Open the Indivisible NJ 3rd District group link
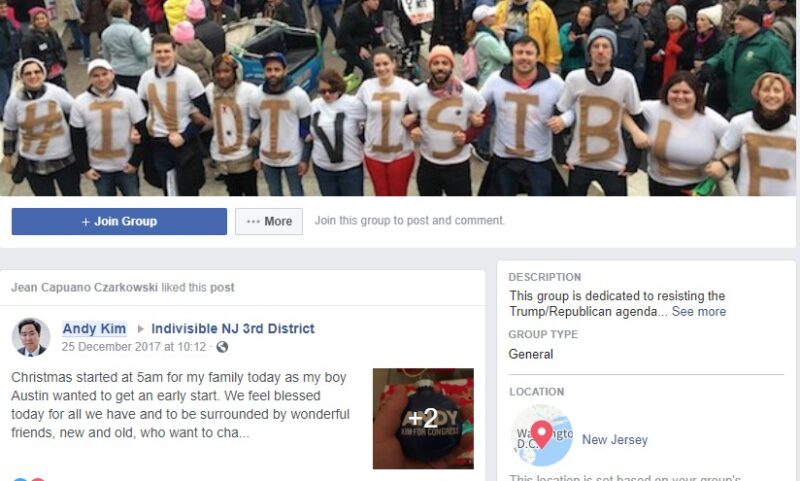 pyautogui.click(x=233, y=328)
